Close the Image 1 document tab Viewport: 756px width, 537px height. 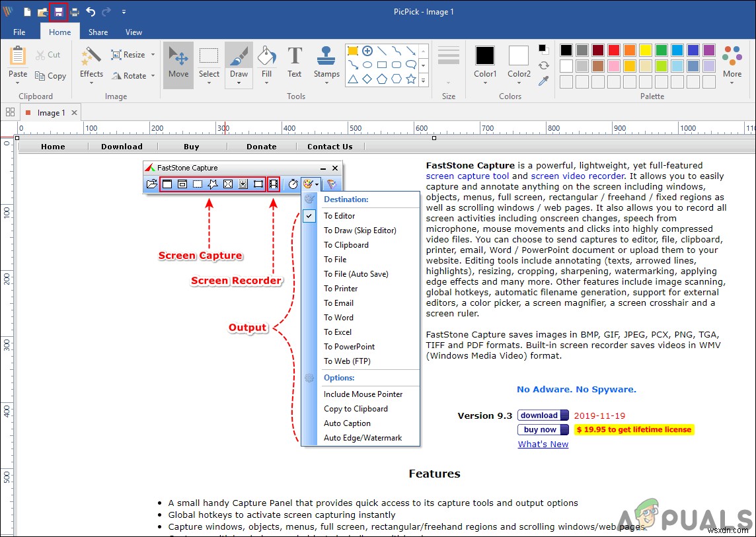point(73,112)
